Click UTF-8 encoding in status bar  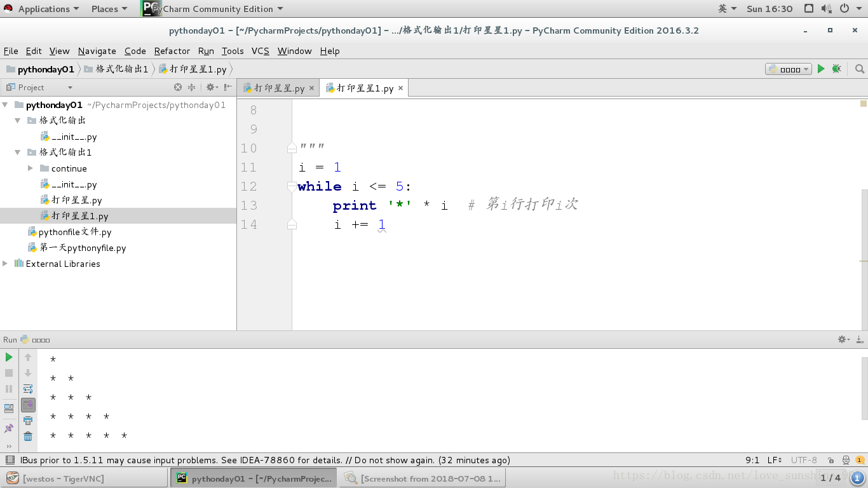[x=804, y=460]
